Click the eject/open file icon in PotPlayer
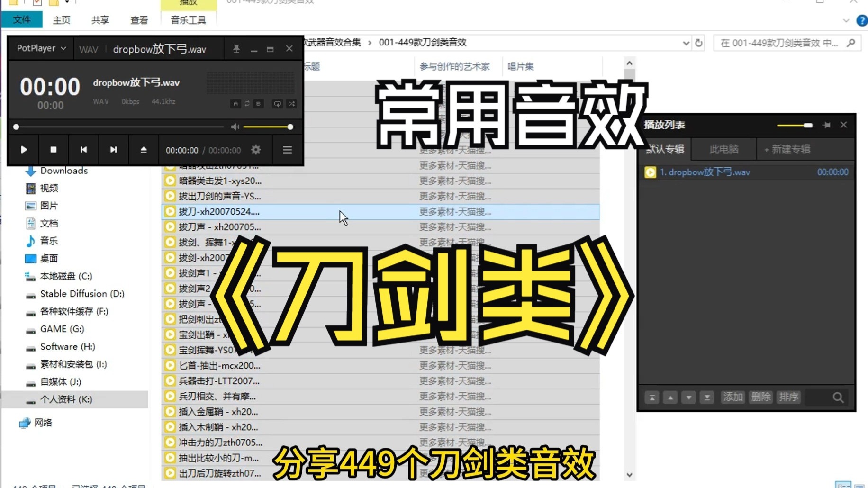 click(143, 150)
